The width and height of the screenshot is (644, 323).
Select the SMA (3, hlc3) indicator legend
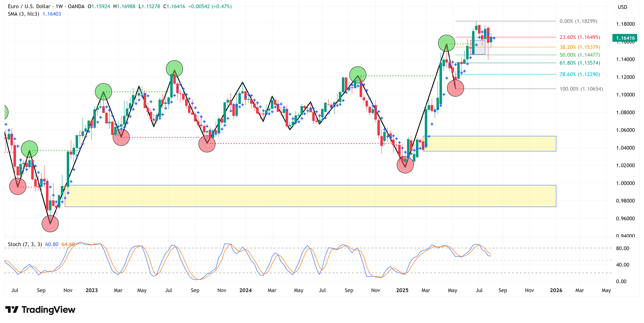click(x=23, y=14)
